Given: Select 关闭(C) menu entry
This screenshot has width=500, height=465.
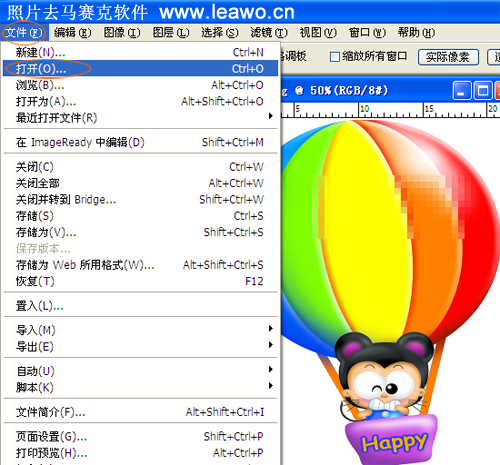Looking at the screenshot, I should [140, 167].
